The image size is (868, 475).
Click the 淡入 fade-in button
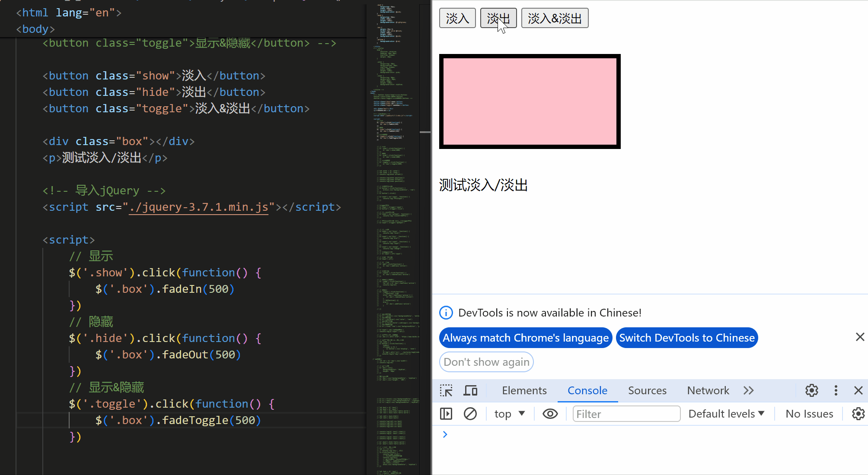457,19
